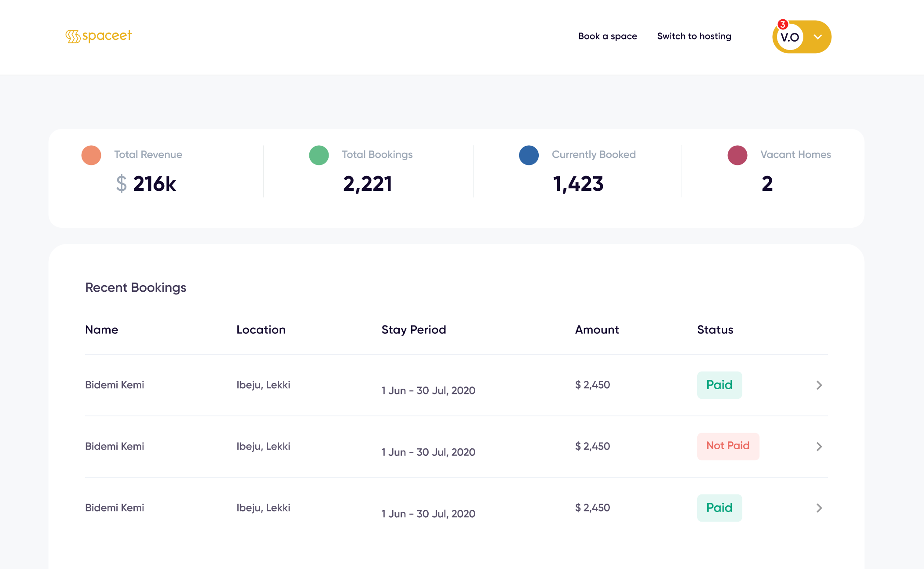Switch to hosting mode
The height and width of the screenshot is (569, 924).
coord(694,36)
